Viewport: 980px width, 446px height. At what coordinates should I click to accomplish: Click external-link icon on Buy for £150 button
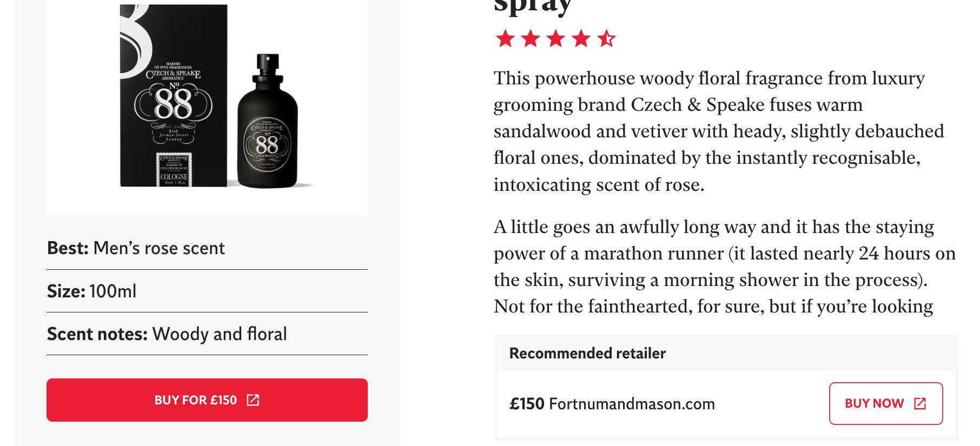click(x=253, y=400)
